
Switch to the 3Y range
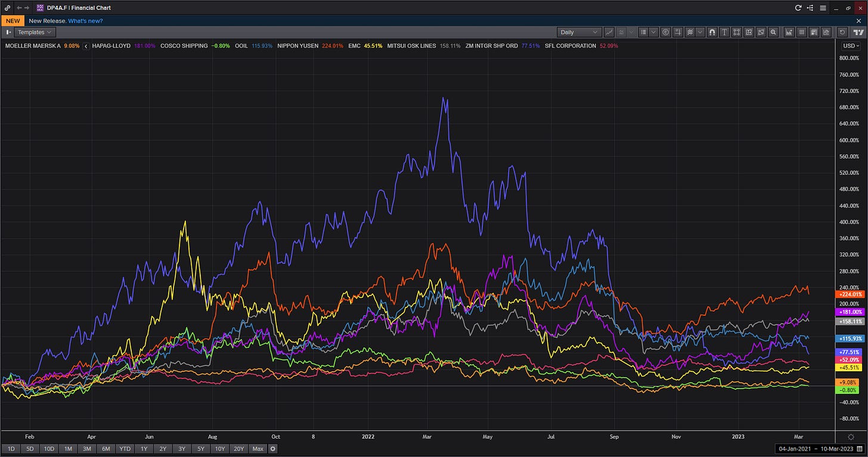[182, 449]
